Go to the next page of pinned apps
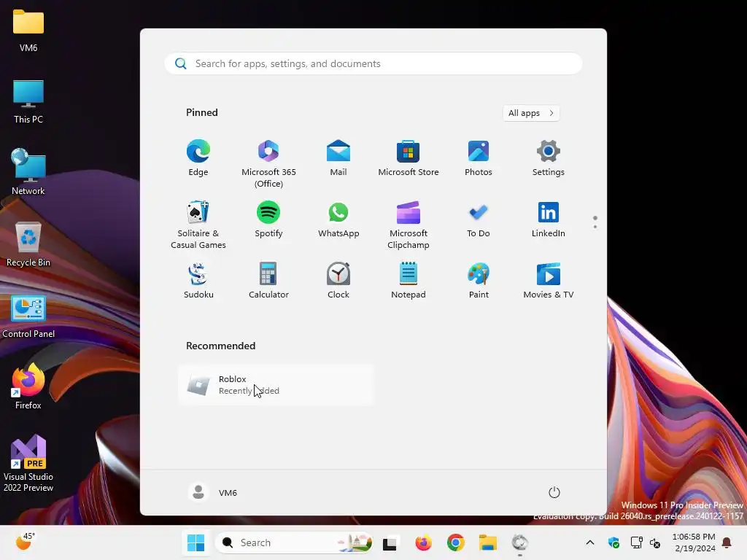 click(595, 226)
